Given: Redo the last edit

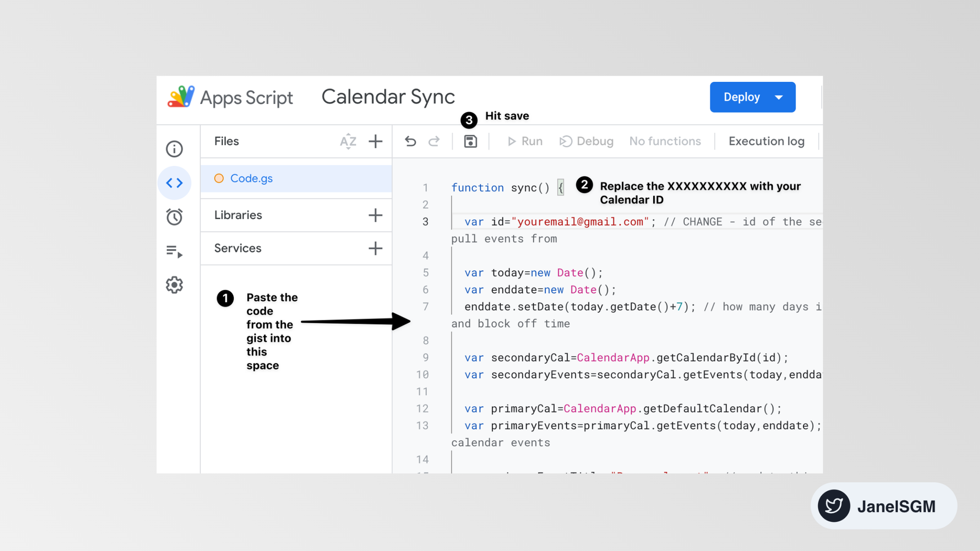Looking at the screenshot, I should coord(434,142).
